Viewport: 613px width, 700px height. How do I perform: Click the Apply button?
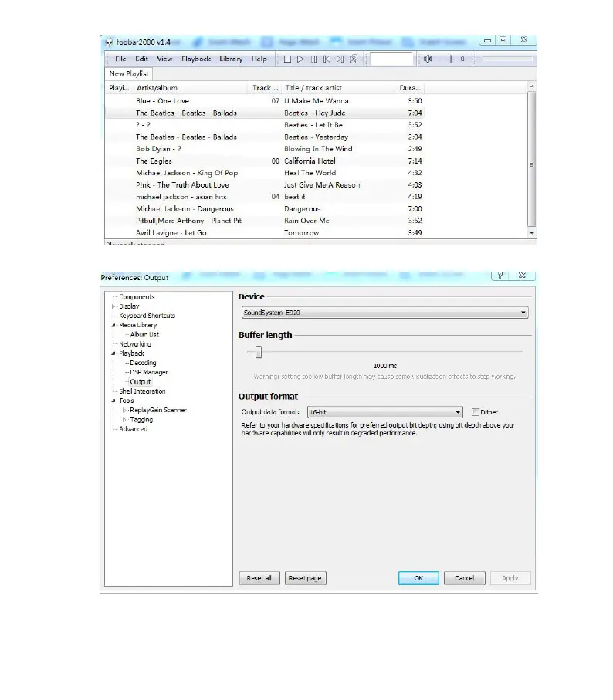(510, 578)
